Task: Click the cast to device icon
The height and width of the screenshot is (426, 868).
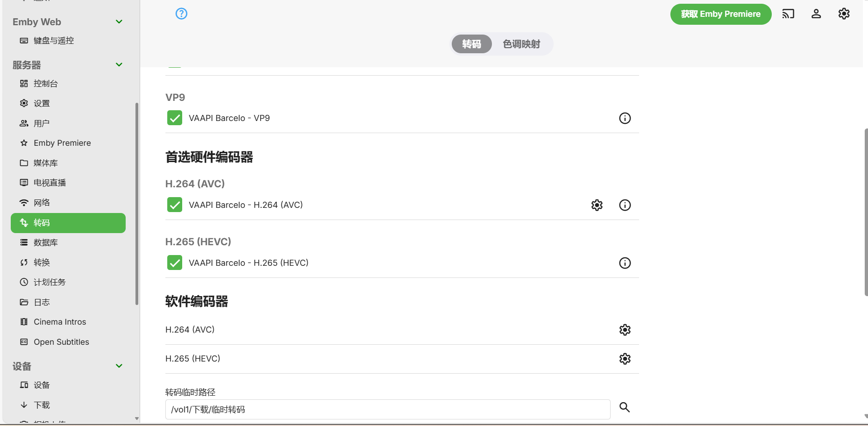Action: 788,14
